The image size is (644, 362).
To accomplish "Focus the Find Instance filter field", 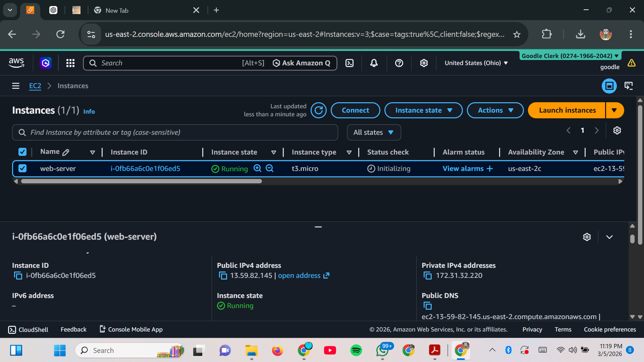I will [x=175, y=132].
